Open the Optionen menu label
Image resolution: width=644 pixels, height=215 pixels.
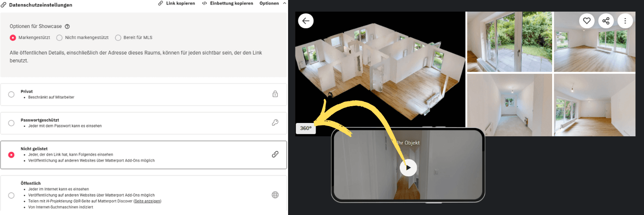click(269, 3)
